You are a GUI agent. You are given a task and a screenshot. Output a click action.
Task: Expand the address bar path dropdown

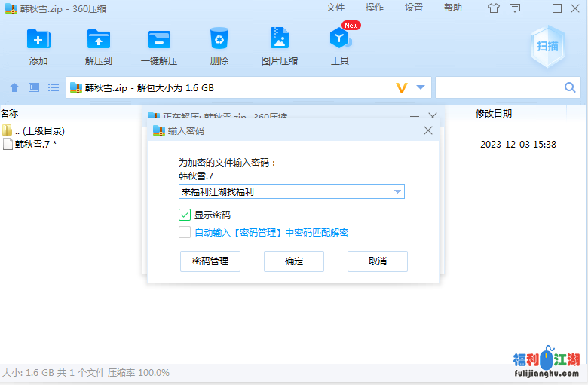tap(421, 87)
